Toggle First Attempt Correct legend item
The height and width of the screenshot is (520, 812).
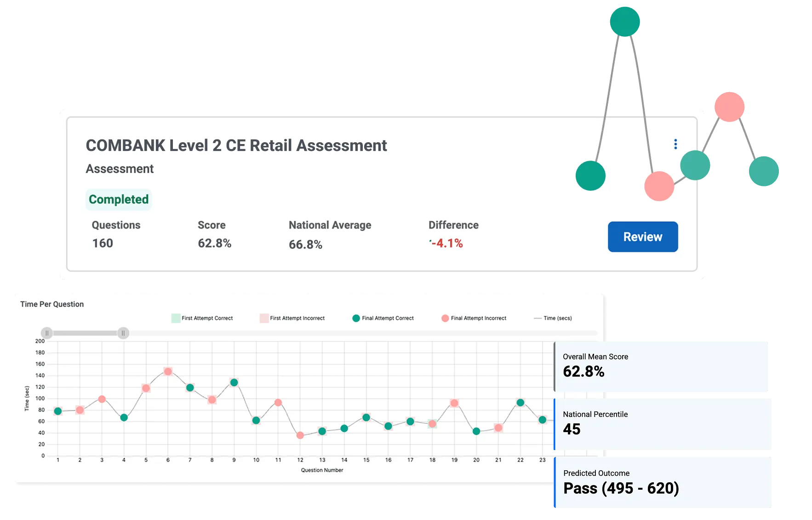pos(202,318)
